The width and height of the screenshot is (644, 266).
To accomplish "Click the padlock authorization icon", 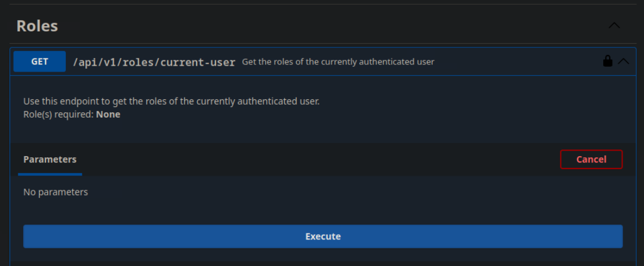I will [x=607, y=61].
